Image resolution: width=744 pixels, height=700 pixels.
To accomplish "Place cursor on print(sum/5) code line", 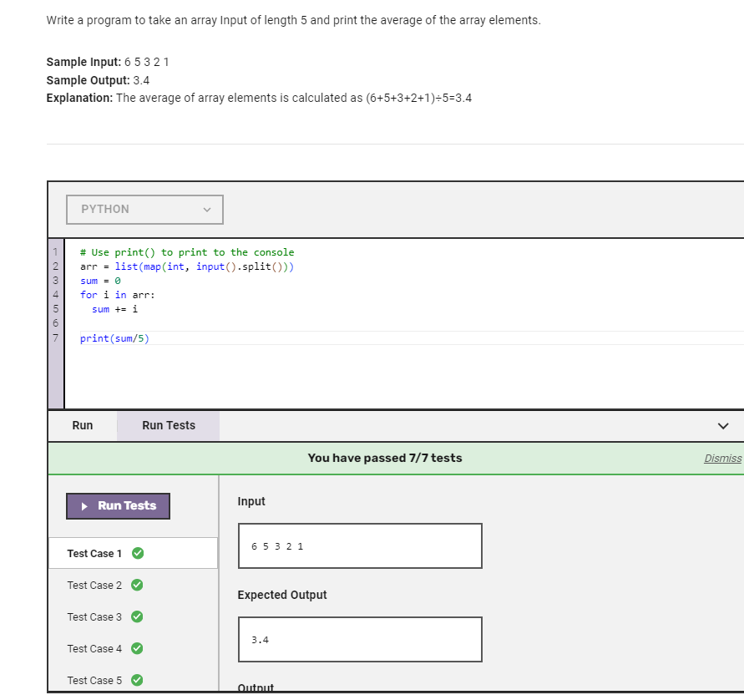I will tap(115, 338).
